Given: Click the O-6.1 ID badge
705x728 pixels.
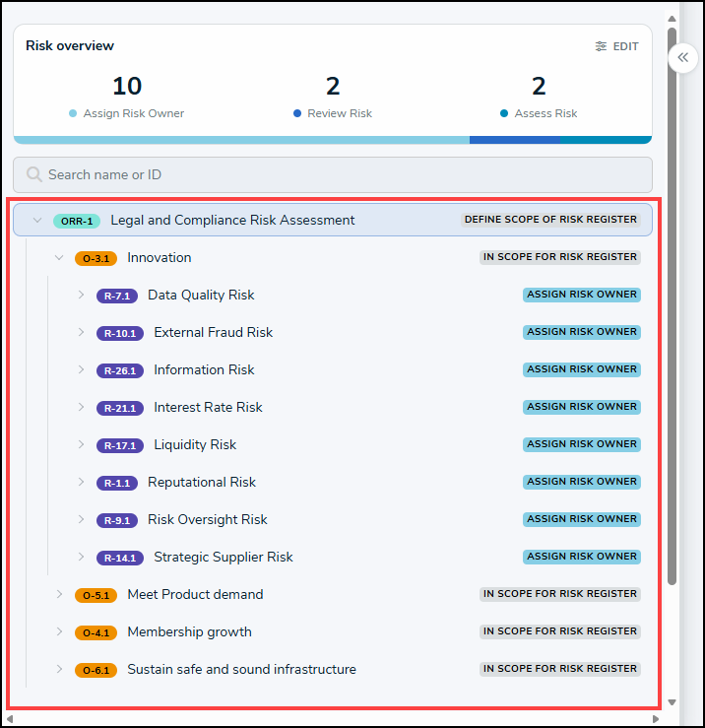Looking at the screenshot, I should tap(96, 670).
